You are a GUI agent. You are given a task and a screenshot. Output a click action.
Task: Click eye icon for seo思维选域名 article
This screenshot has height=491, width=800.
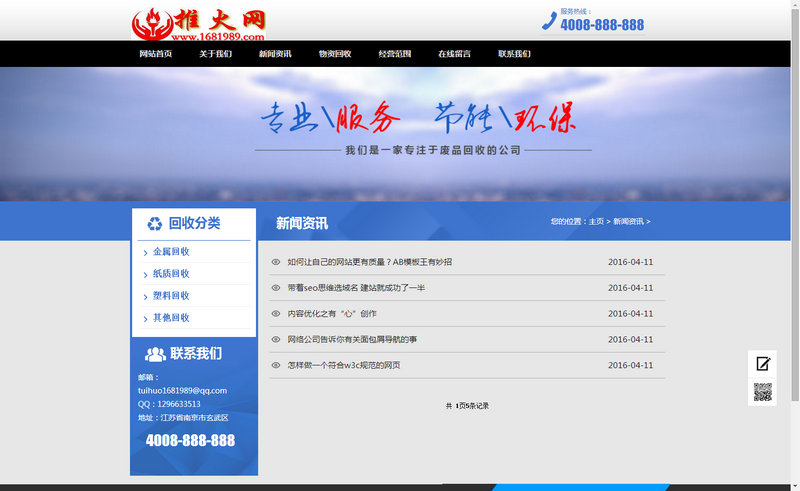coord(276,288)
